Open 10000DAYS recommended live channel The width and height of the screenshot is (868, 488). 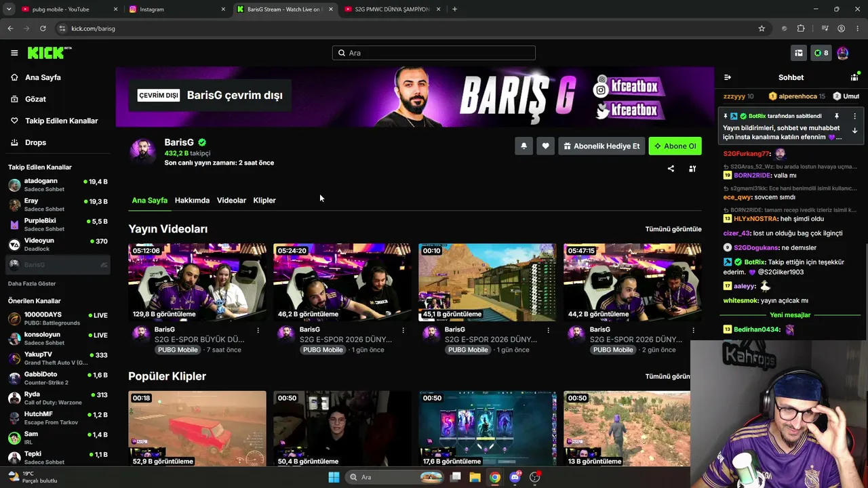coord(58,319)
